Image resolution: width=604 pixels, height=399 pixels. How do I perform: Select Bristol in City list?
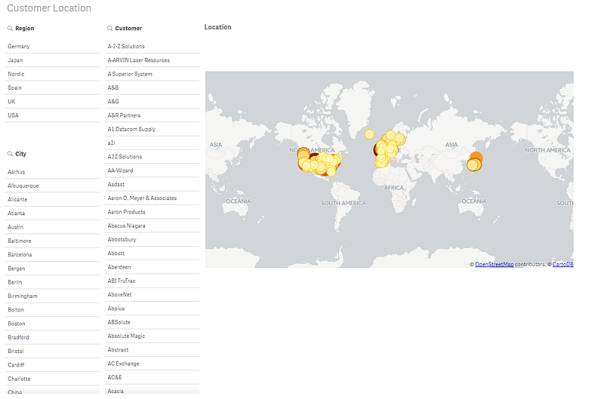pyautogui.click(x=52, y=351)
